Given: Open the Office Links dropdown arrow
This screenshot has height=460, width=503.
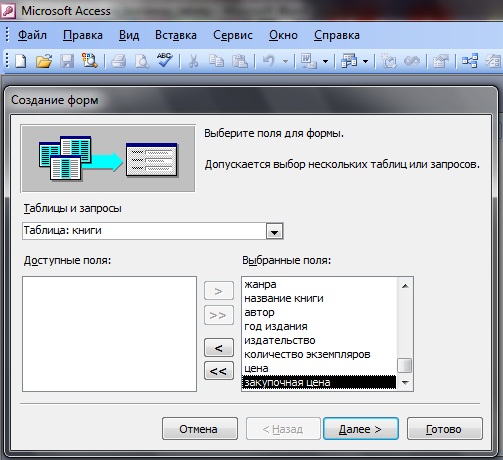Looking at the screenshot, I should 325,61.
